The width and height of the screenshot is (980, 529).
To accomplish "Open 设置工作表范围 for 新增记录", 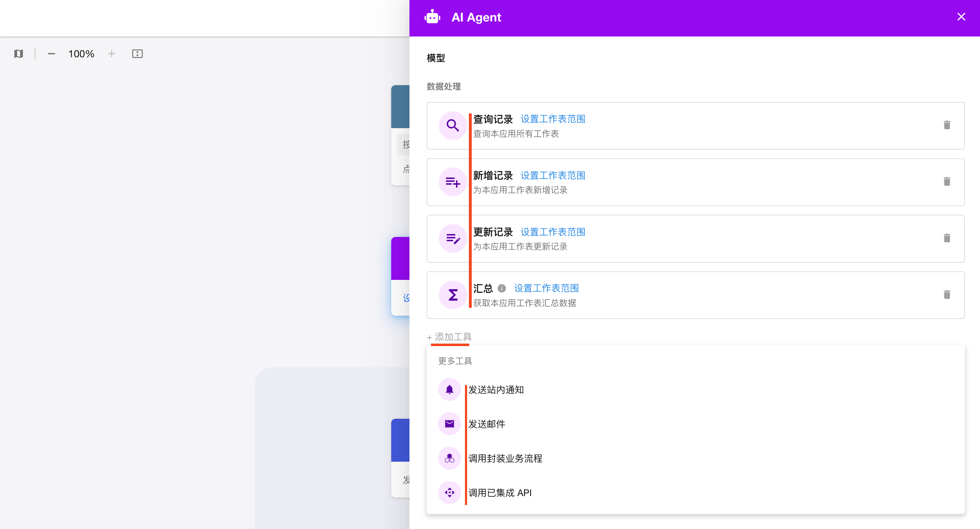I will click(x=552, y=175).
